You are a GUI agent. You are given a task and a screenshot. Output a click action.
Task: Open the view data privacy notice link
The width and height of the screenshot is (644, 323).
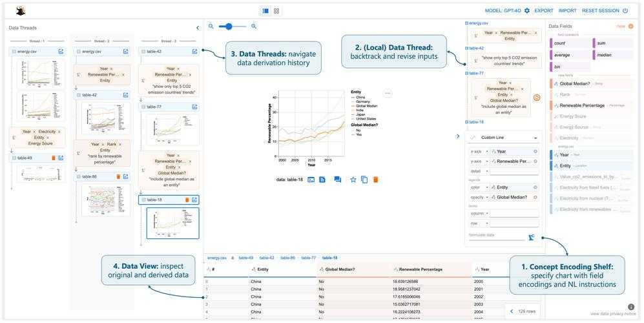tap(613, 314)
